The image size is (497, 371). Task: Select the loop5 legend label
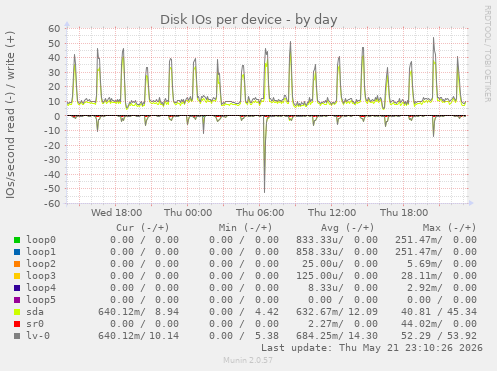[41, 300]
